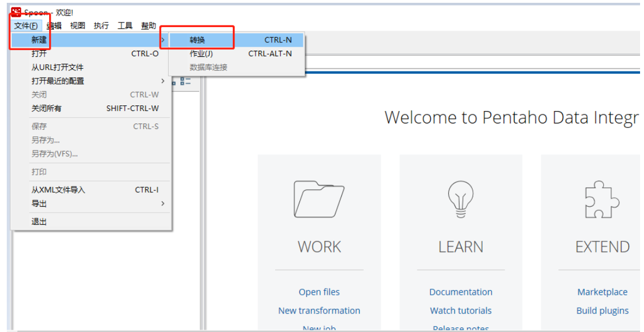Click the WORK heading text
Screen dimensions: 644x332
[x=319, y=247]
